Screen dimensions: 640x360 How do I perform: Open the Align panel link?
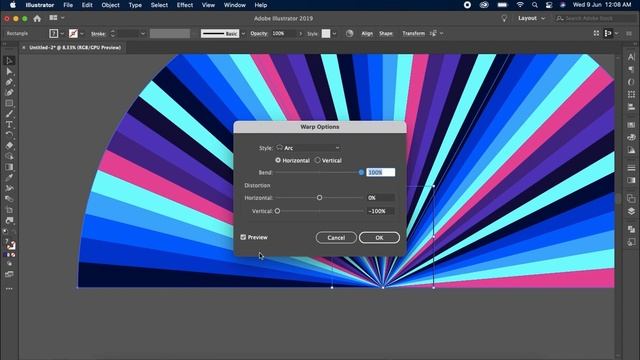[x=367, y=33]
